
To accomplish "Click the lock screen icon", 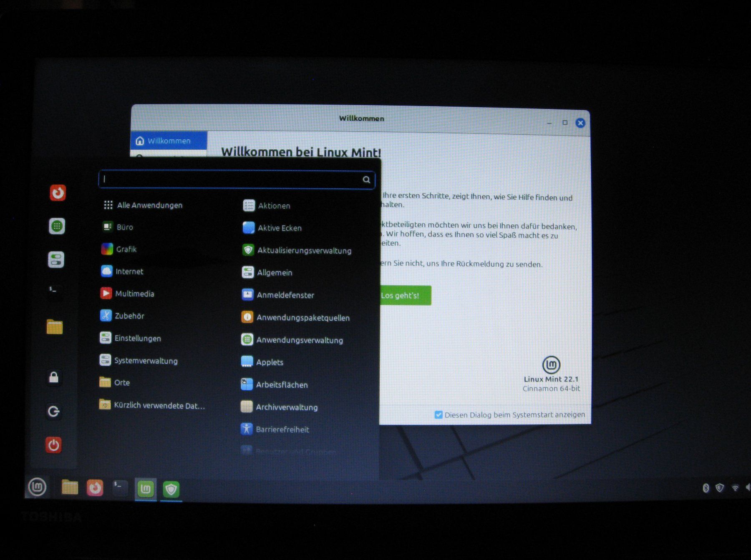I will pos(54,377).
